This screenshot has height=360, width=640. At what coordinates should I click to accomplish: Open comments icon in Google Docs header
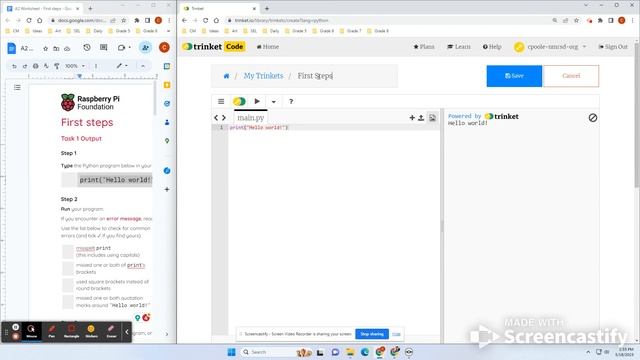coord(104,48)
